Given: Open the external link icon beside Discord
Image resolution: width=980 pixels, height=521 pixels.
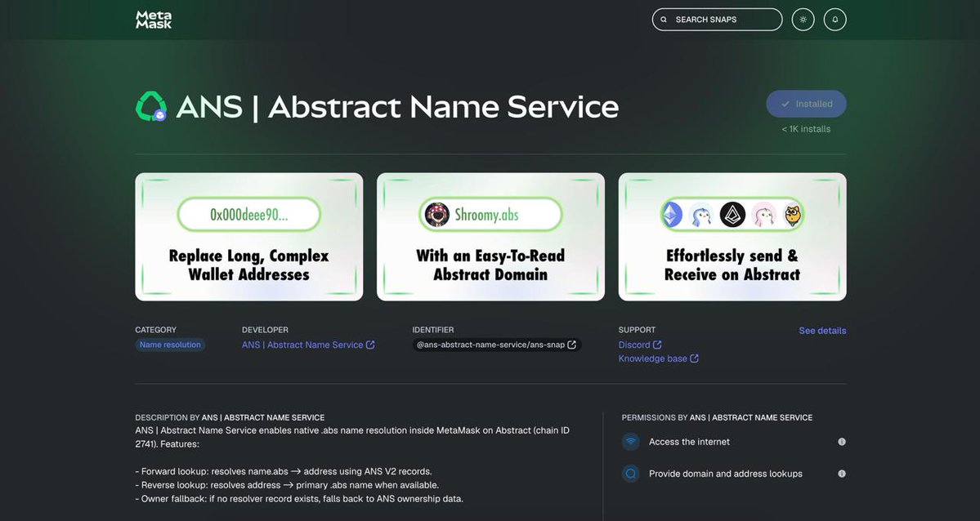Looking at the screenshot, I should pyautogui.click(x=658, y=344).
